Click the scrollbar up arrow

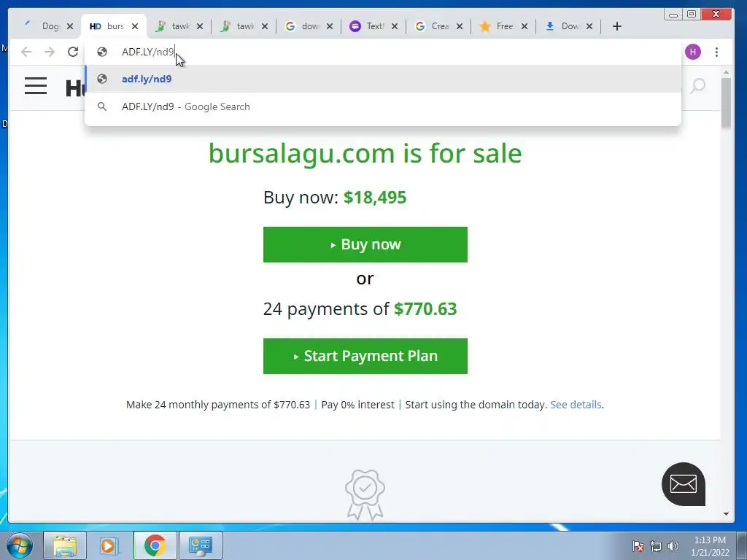[726, 72]
